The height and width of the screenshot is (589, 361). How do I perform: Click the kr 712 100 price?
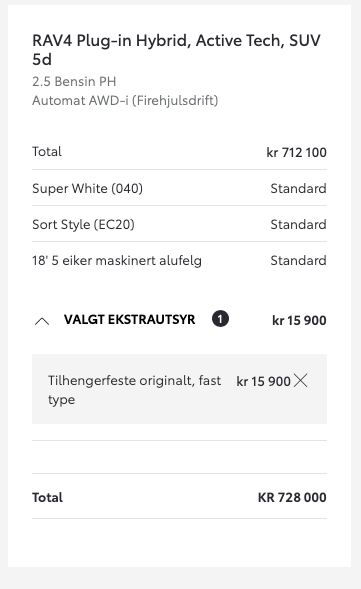point(296,153)
